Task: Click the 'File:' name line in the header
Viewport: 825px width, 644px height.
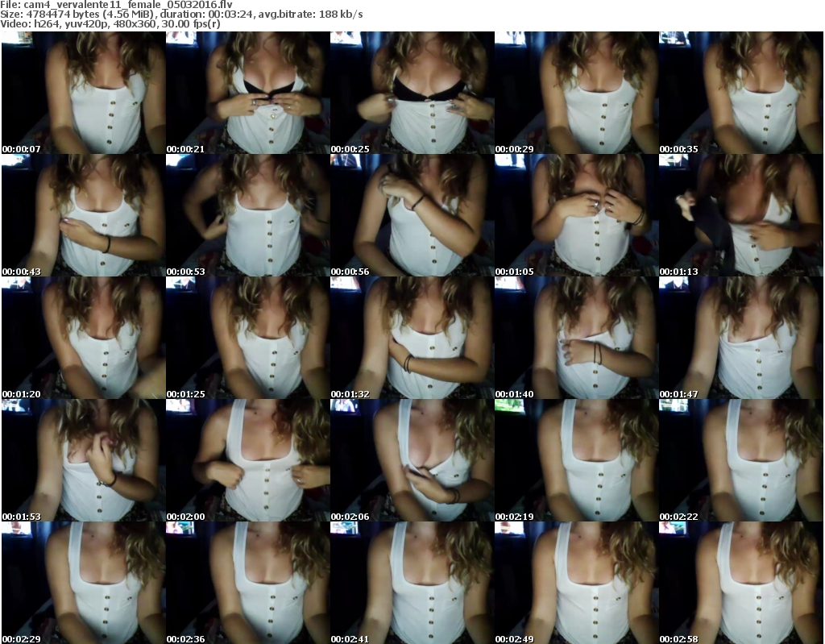Action: pos(116,4)
